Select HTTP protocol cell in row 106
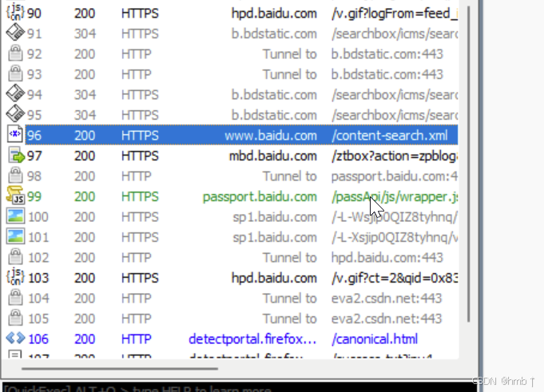Screen dimensions: 544x392 pos(136,339)
